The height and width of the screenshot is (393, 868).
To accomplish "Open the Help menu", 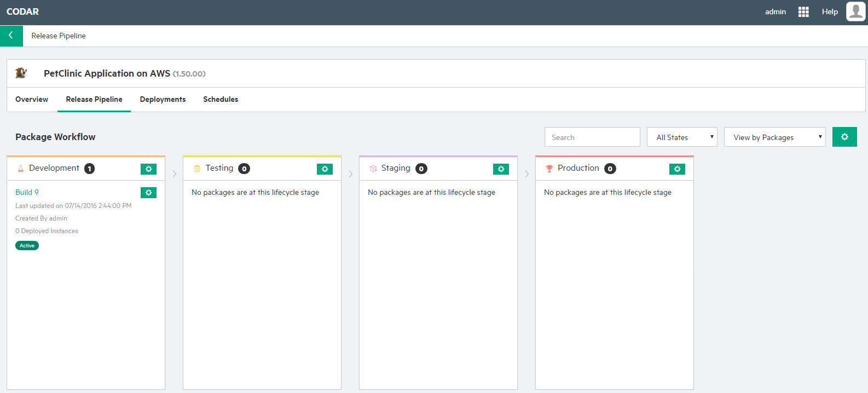I will click(830, 11).
